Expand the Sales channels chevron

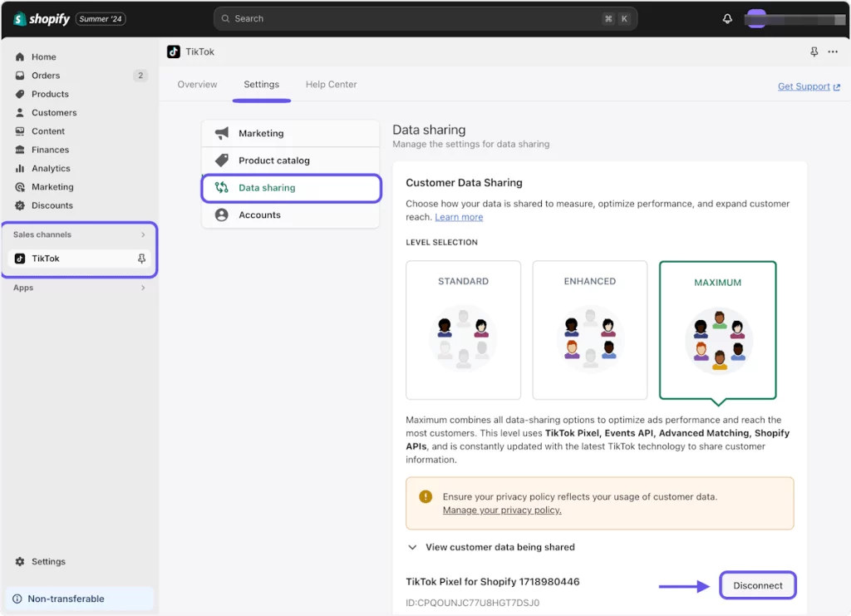tap(143, 234)
